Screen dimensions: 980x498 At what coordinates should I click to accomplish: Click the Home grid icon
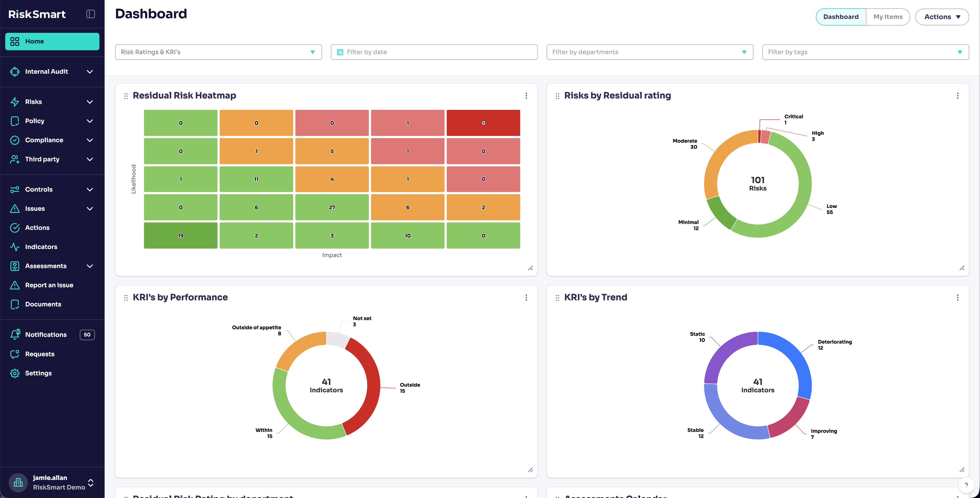pyautogui.click(x=15, y=42)
